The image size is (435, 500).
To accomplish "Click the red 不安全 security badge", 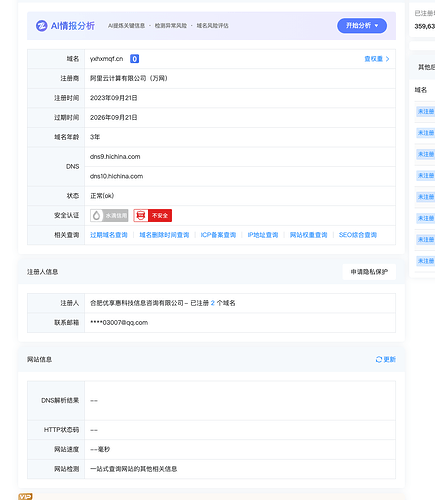I will tap(153, 216).
